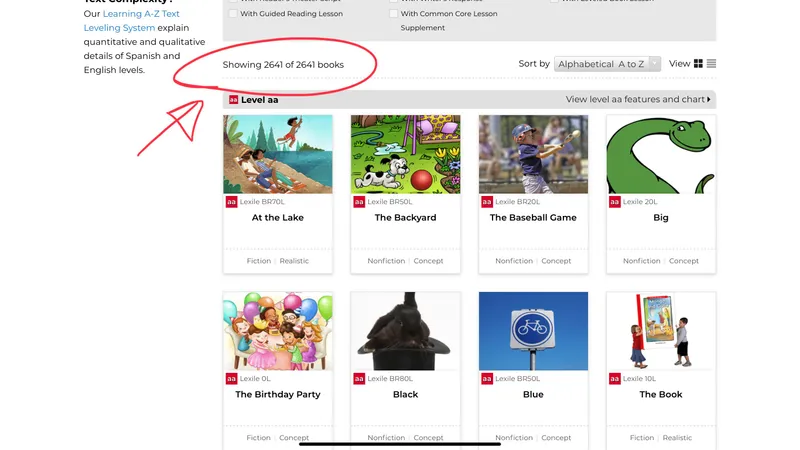The height and width of the screenshot is (450, 800).
Task: Open The Baseball Game cover image
Action: (533, 154)
